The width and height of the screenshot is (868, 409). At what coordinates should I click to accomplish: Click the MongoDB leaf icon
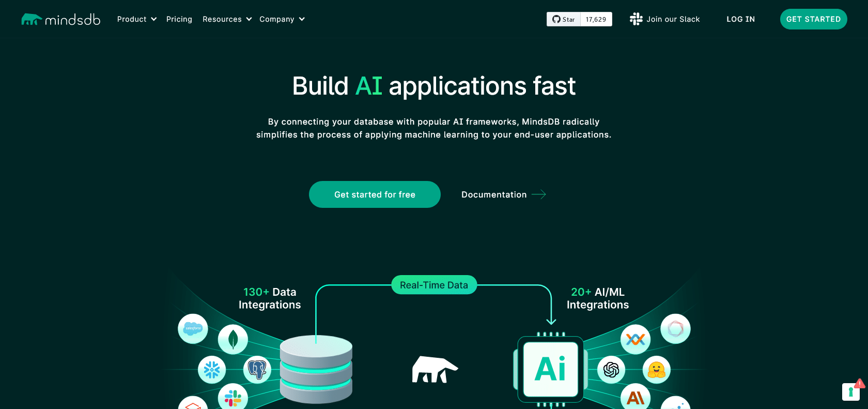pyautogui.click(x=233, y=340)
